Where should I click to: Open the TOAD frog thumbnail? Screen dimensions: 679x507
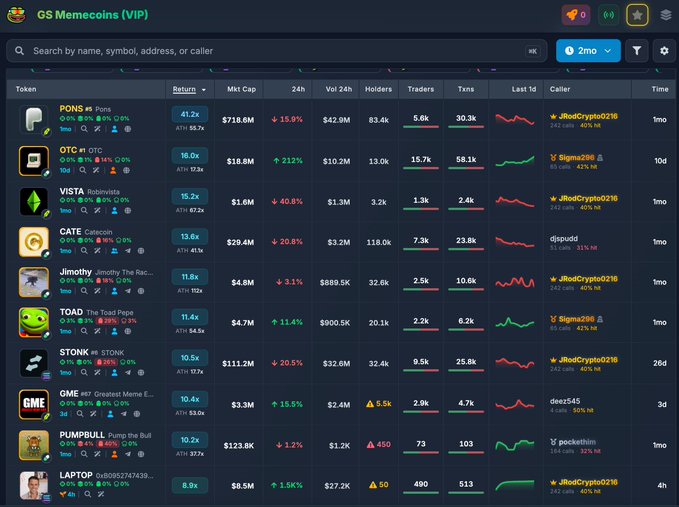(34, 322)
